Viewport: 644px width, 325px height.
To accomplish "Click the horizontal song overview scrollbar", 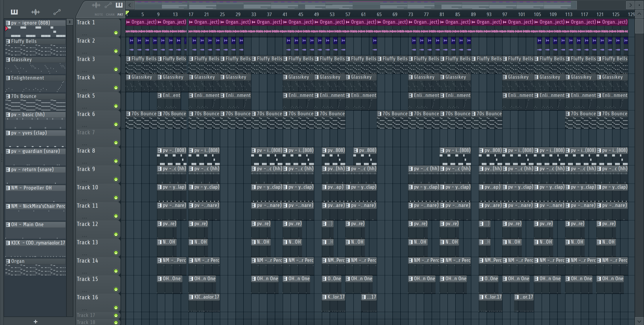I will 356,5.
